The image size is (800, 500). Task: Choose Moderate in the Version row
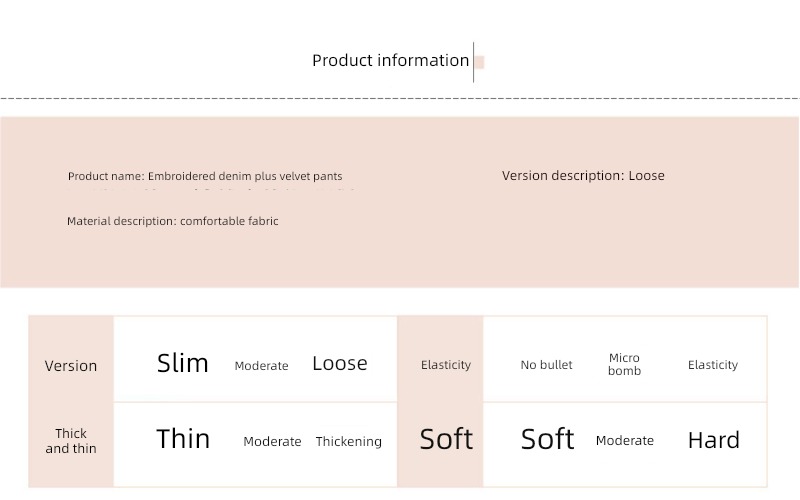(x=261, y=366)
